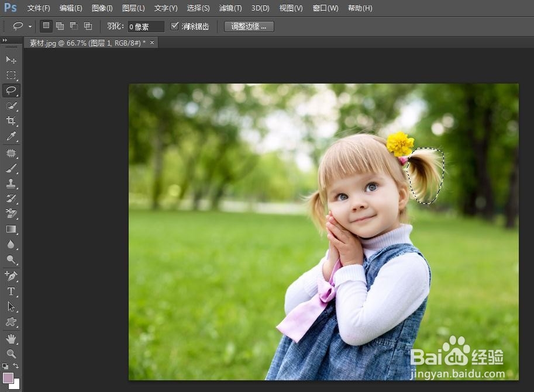Expand the collapsed toolbox panel arrows
Viewport: 534px width, 392px height.
click(x=5, y=40)
